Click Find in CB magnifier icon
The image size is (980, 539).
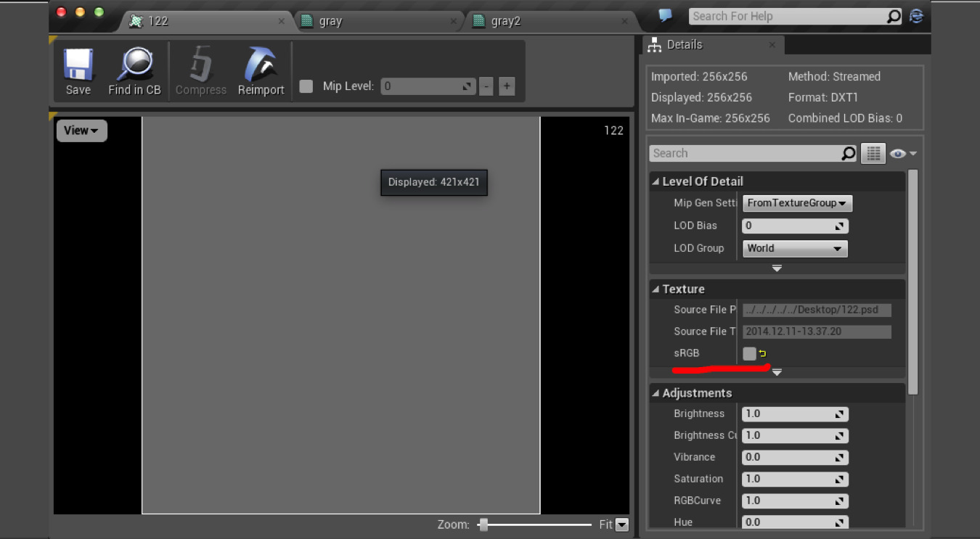(x=134, y=65)
